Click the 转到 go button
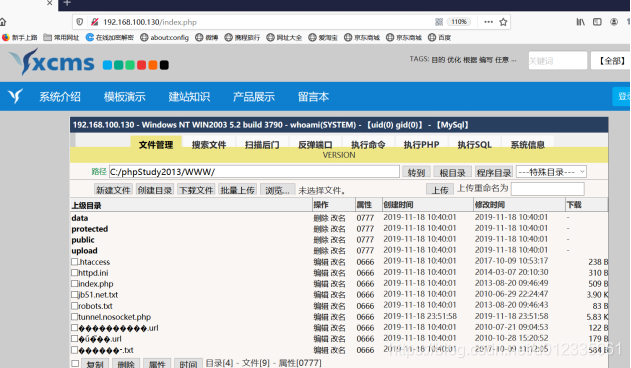 point(416,172)
